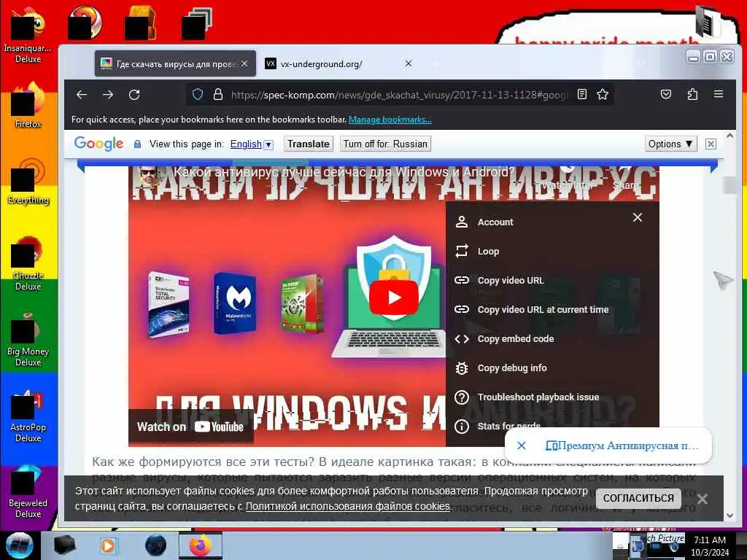747x560 pixels.
Task: Open the English language dropdown in translate bar
Action: (x=252, y=144)
